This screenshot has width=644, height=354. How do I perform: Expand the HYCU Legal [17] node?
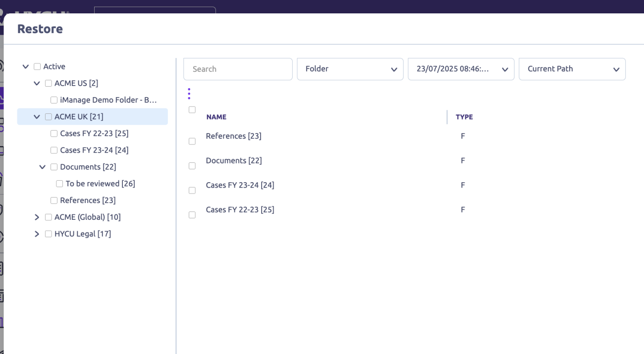click(x=37, y=234)
